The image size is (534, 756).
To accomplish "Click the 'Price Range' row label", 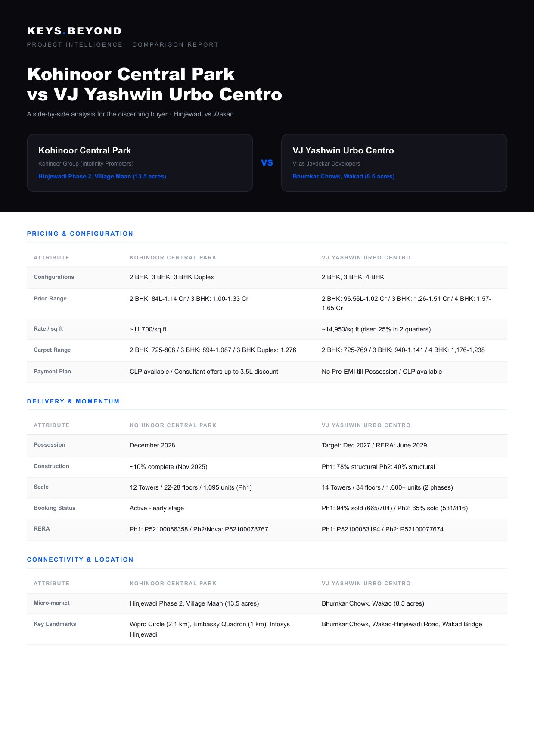I will pyautogui.click(x=50, y=299).
